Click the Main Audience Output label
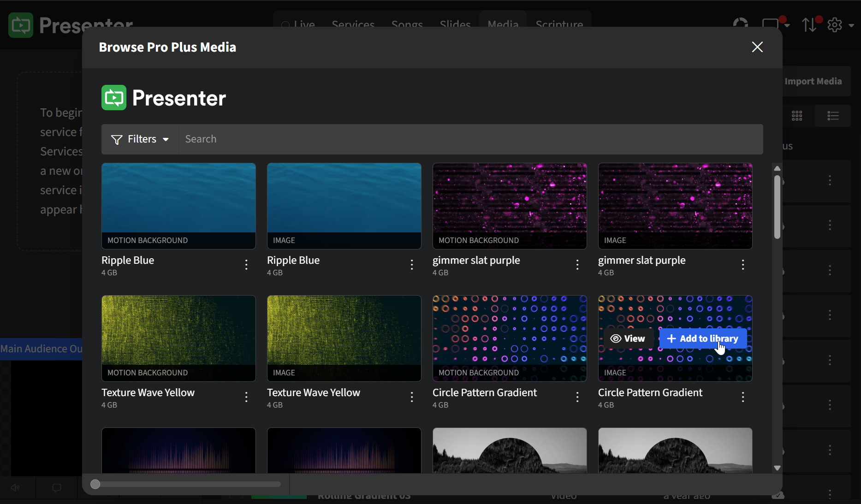This screenshot has height=504, width=861. (x=39, y=349)
